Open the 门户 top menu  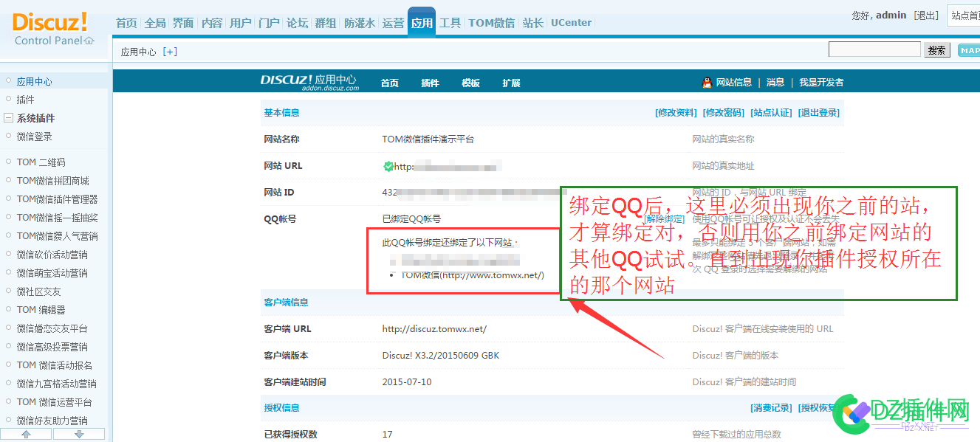(x=269, y=23)
